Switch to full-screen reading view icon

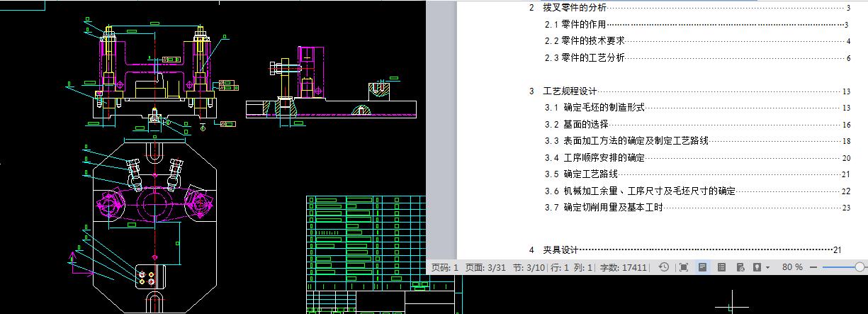[683, 267]
